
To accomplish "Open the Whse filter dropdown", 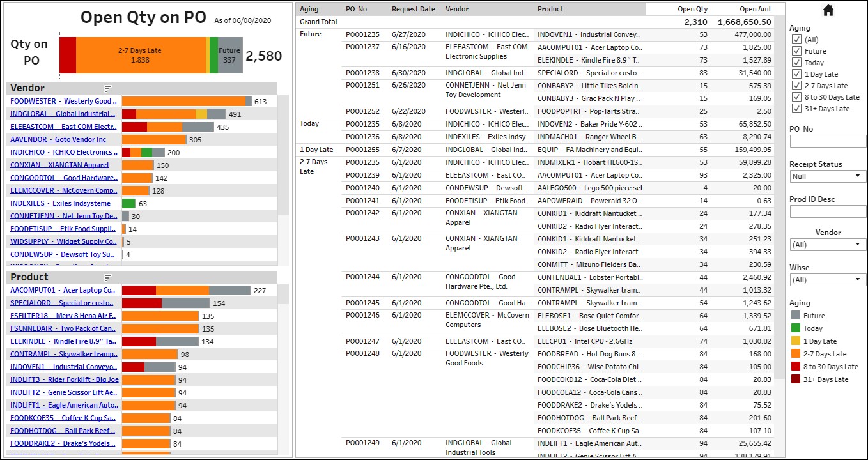I will (x=827, y=280).
